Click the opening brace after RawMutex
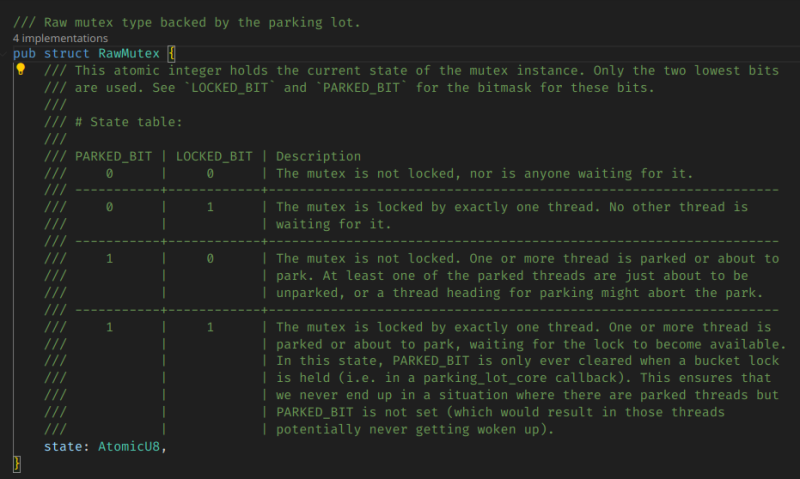Viewport: 800px width, 479px height. tap(172, 53)
